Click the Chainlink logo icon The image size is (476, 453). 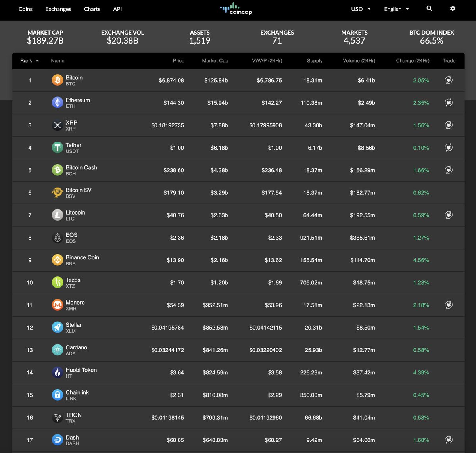tap(58, 395)
